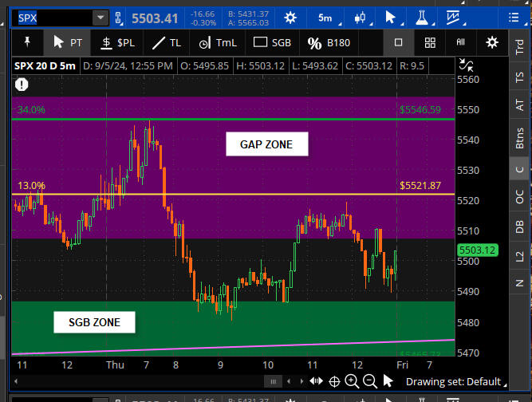Viewport: 532px width, 402px height.
Task: Click the R: 9.5 range value
Action: [412, 66]
